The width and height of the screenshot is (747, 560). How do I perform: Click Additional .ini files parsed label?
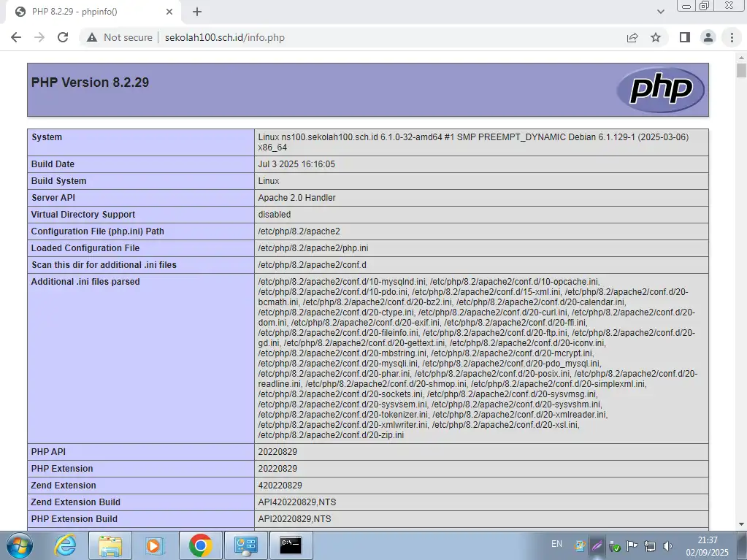85,282
